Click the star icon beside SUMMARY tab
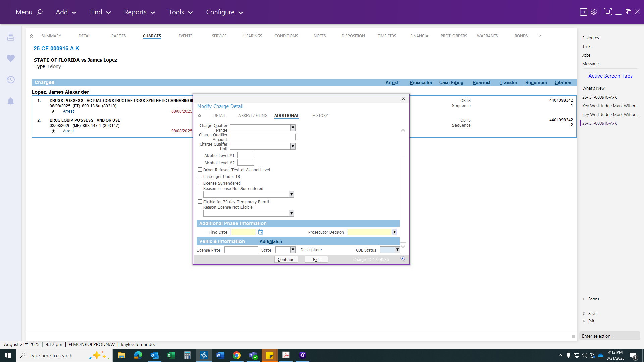Viewport: 644px width, 362px height. 31,36
